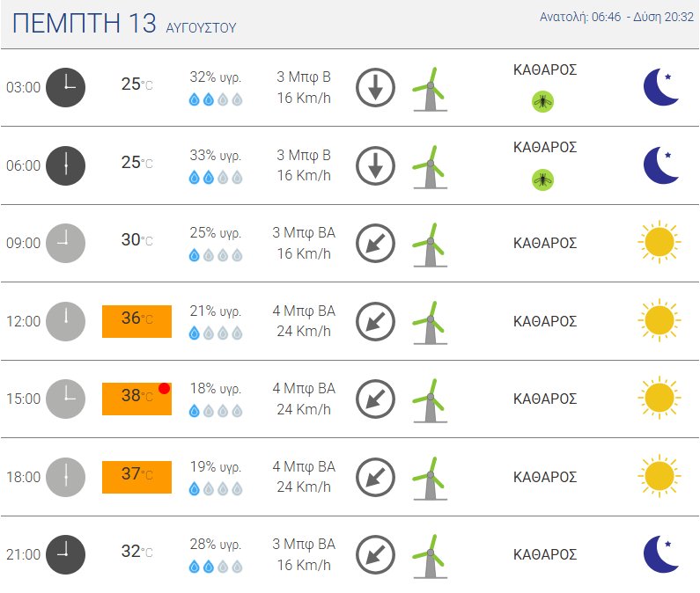Click the sun icon in the 12:00 row

659,320
